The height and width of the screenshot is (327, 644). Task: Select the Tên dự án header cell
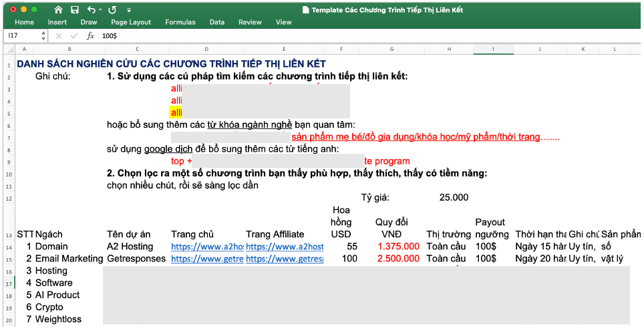128,235
